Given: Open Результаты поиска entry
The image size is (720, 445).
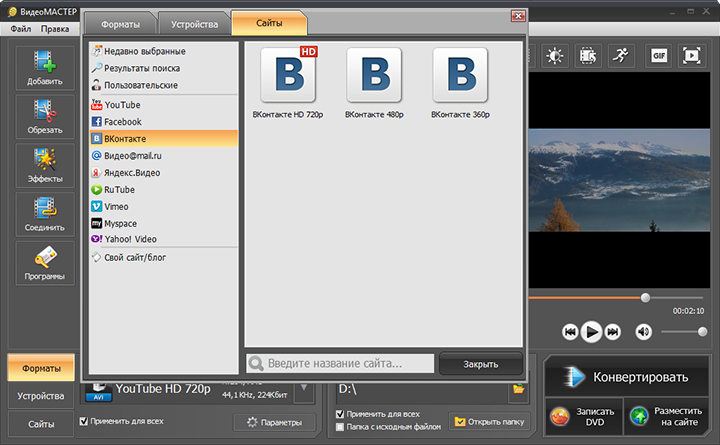Looking at the screenshot, I should (x=163, y=68).
